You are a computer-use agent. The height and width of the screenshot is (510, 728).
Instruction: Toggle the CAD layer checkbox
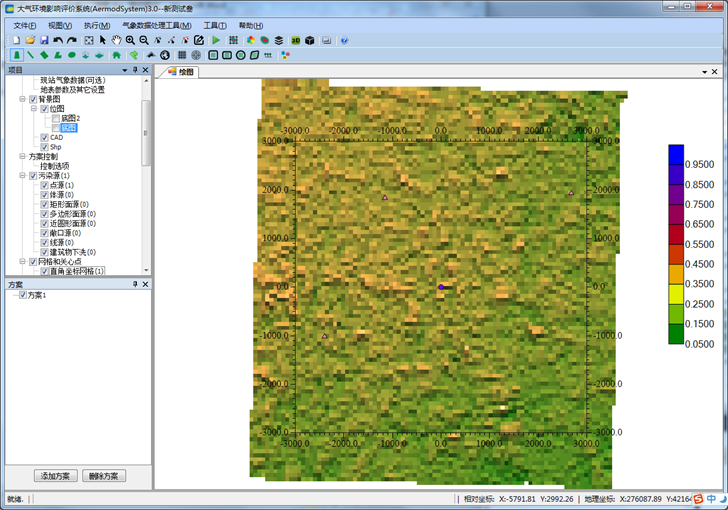(44, 137)
